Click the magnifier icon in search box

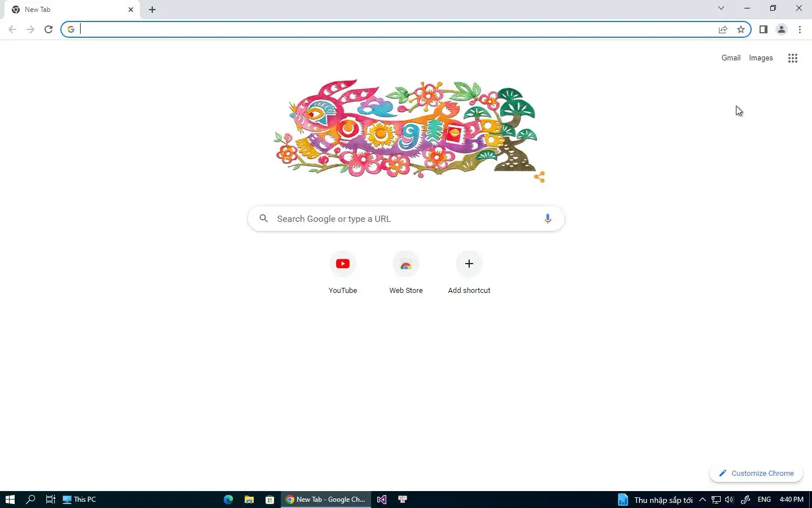click(x=263, y=218)
